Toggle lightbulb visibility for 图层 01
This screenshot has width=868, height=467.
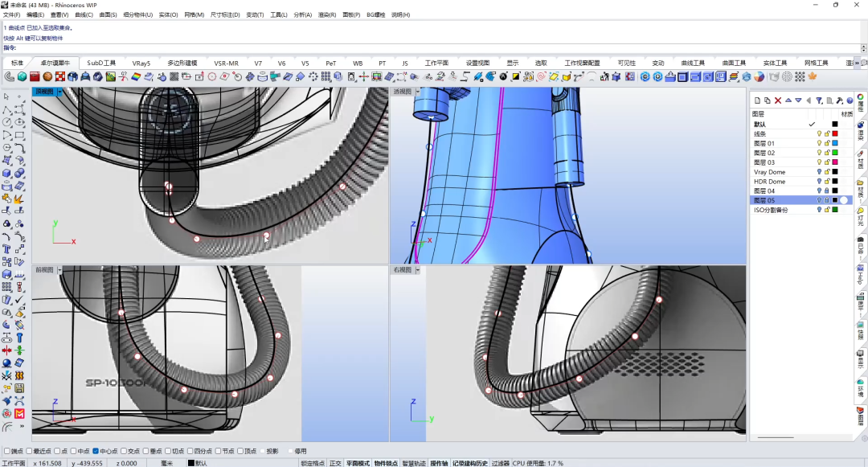819,143
